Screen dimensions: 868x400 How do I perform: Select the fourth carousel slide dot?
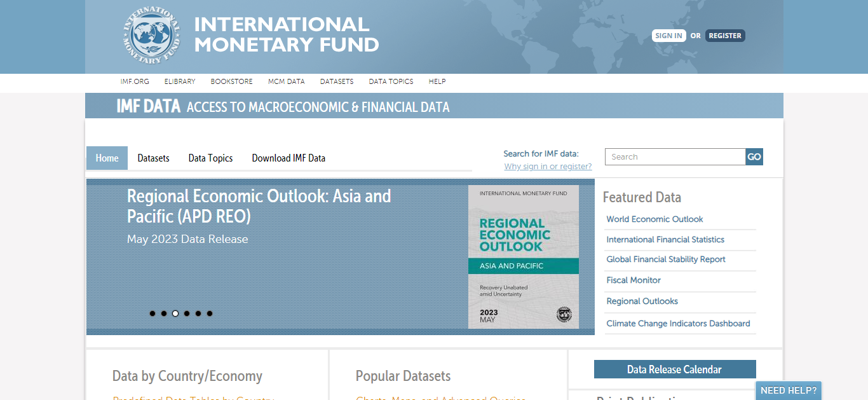[x=187, y=314]
